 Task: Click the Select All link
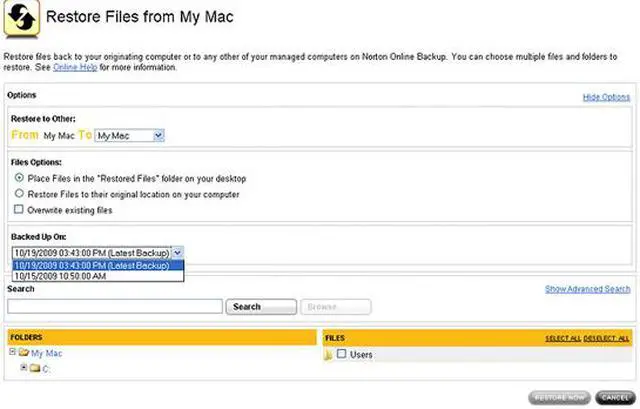tap(563, 338)
